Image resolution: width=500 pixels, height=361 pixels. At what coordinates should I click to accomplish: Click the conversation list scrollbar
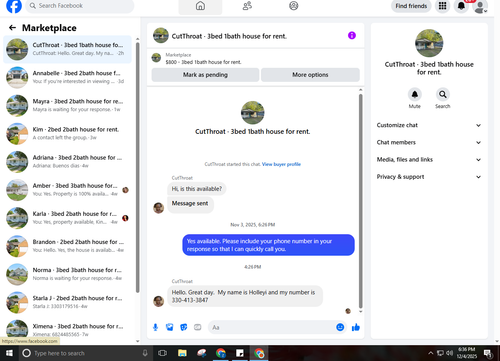point(138,167)
